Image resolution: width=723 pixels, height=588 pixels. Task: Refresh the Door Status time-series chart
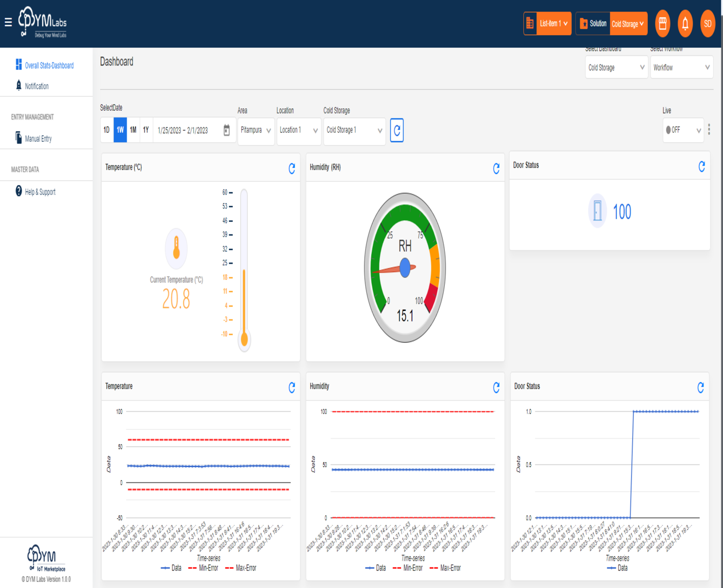(701, 387)
